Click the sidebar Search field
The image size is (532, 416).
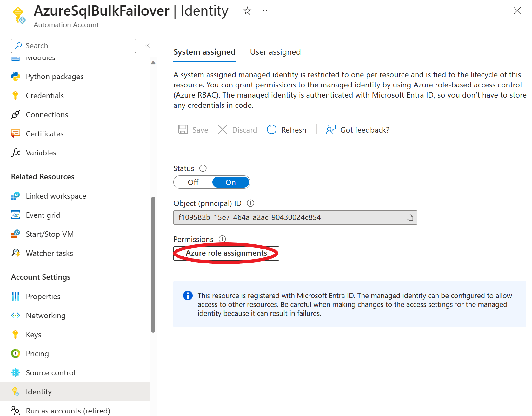(x=73, y=46)
